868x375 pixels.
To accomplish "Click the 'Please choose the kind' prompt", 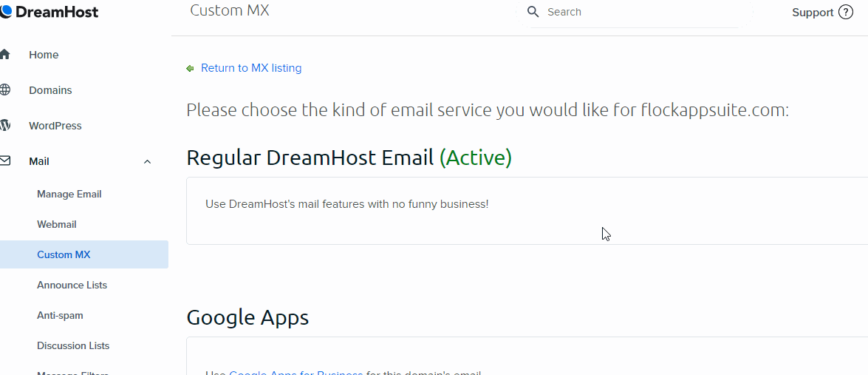I will pos(487,110).
